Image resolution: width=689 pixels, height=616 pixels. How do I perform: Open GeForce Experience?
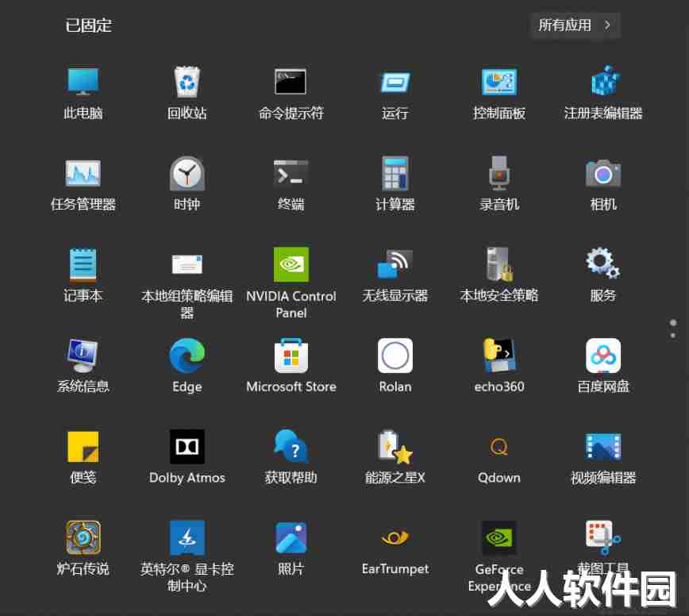point(499,537)
